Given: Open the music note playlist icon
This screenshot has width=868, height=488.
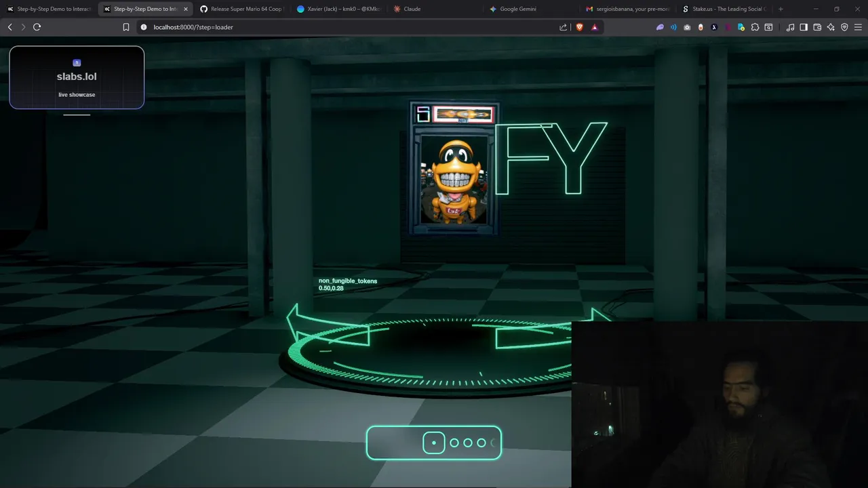Looking at the screenshot, I should click(790, 27).
